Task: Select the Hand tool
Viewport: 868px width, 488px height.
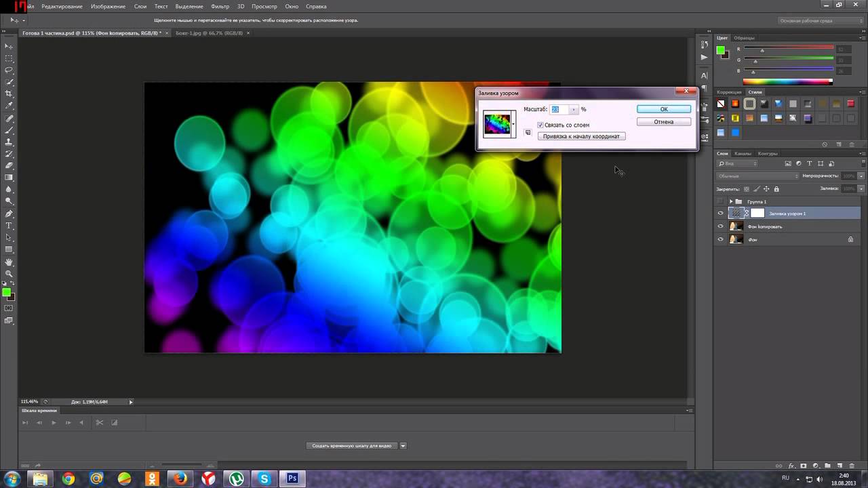Action: [9, 262]
